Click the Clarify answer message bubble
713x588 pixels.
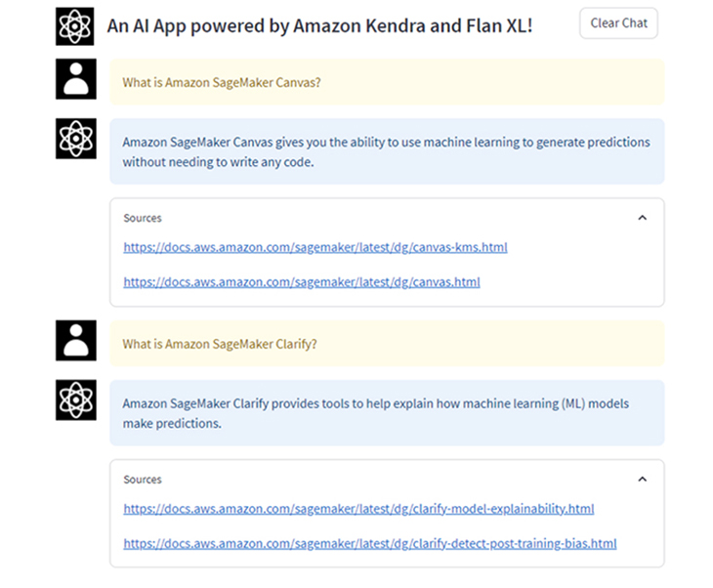(387, 413)
